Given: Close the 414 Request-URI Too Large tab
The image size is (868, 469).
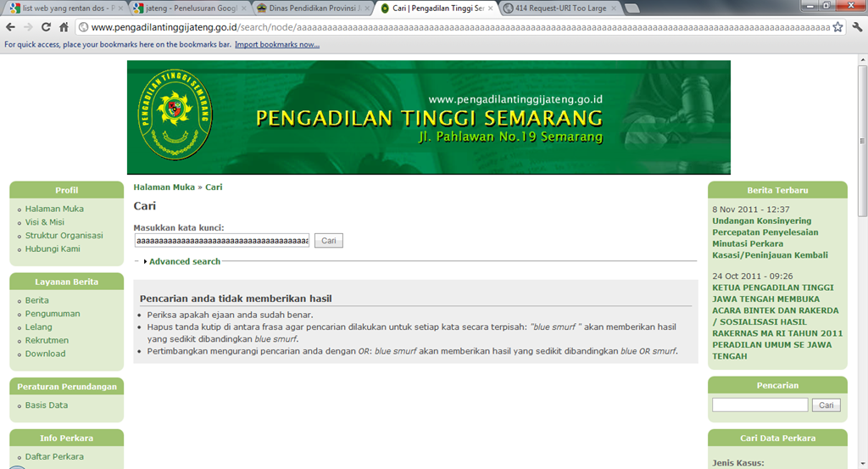Looking at the screenshot, I should (614, 8).
